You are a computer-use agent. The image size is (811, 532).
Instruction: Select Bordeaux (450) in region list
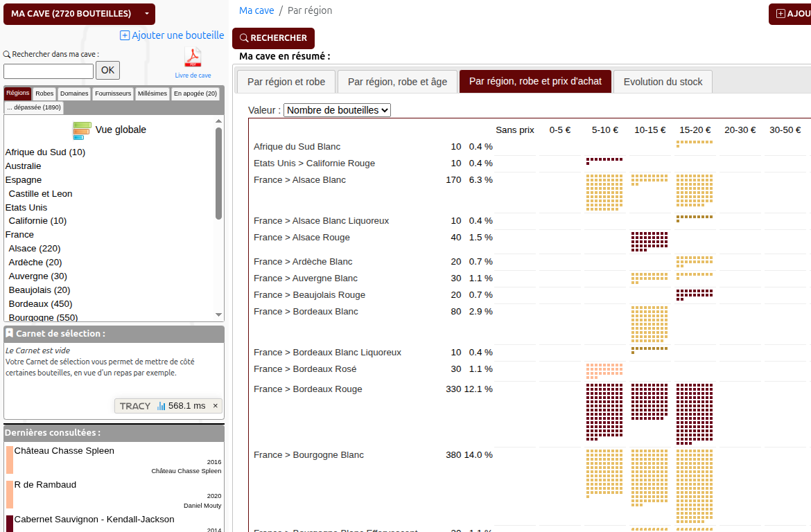pyautogui.click(x=40, y=304)
